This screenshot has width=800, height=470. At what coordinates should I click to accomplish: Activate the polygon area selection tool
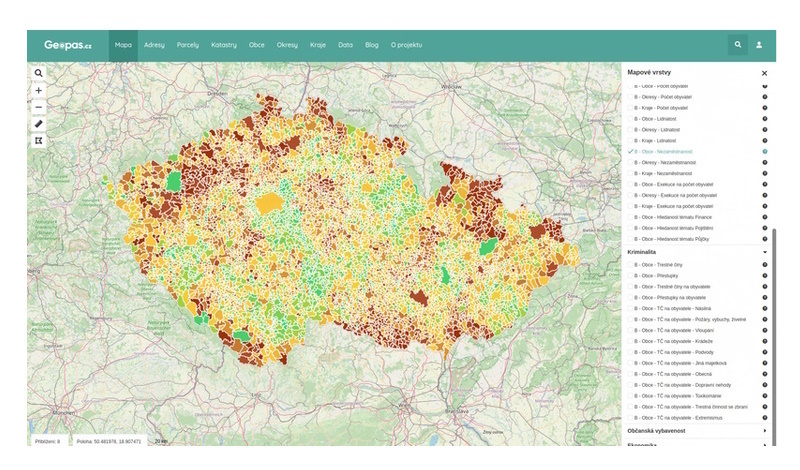coord(39,141)
